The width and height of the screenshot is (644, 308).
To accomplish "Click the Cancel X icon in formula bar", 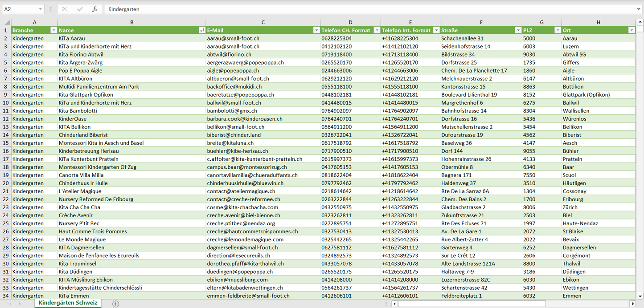I will tap(65, 9).
